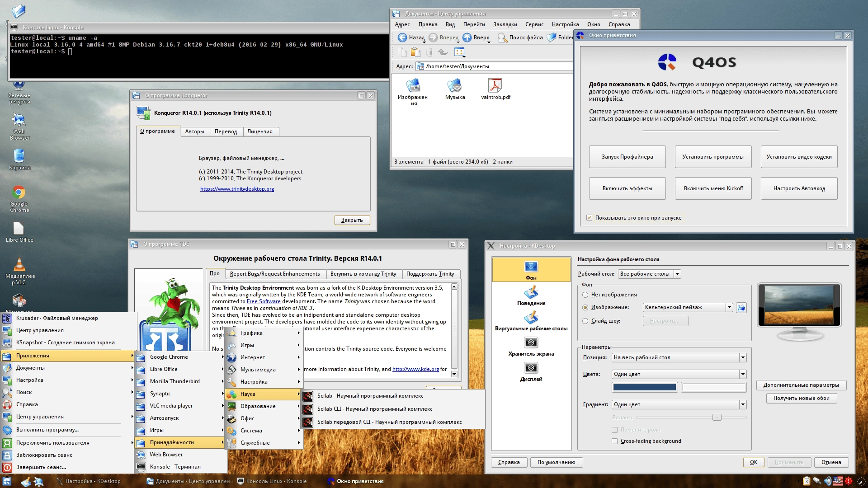Enable Cross-fading background checkbox

(x=614, y=441)
